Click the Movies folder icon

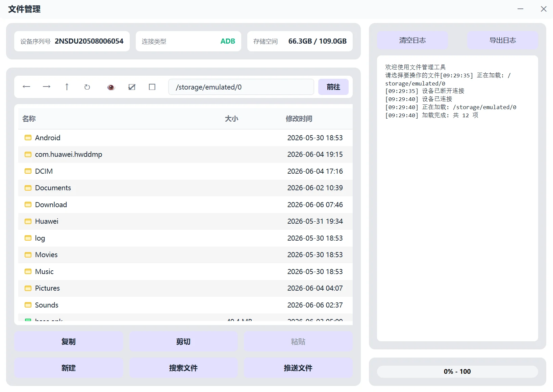coord(28,255)
